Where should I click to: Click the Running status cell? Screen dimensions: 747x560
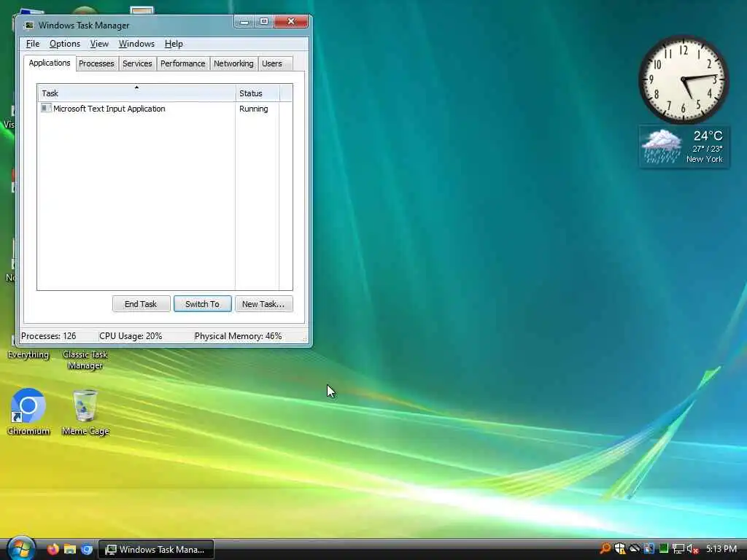(253, 109)
